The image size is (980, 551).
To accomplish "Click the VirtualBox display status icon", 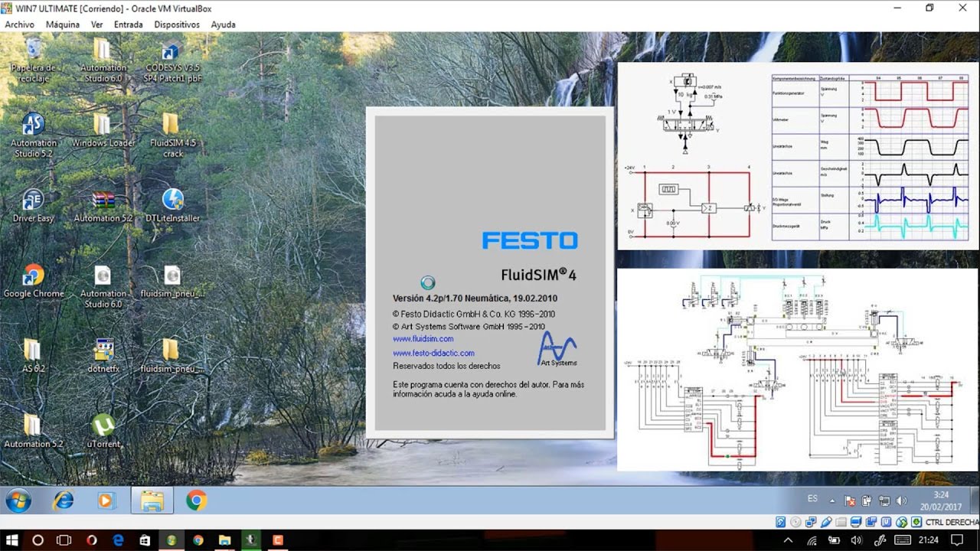I will [856, 522].
